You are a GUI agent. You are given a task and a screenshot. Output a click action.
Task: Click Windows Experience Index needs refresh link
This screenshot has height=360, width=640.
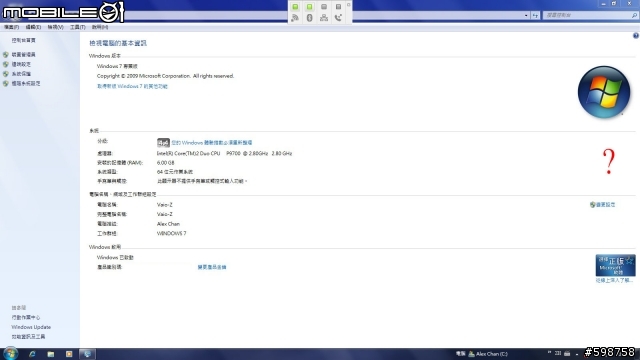[212, 142]
